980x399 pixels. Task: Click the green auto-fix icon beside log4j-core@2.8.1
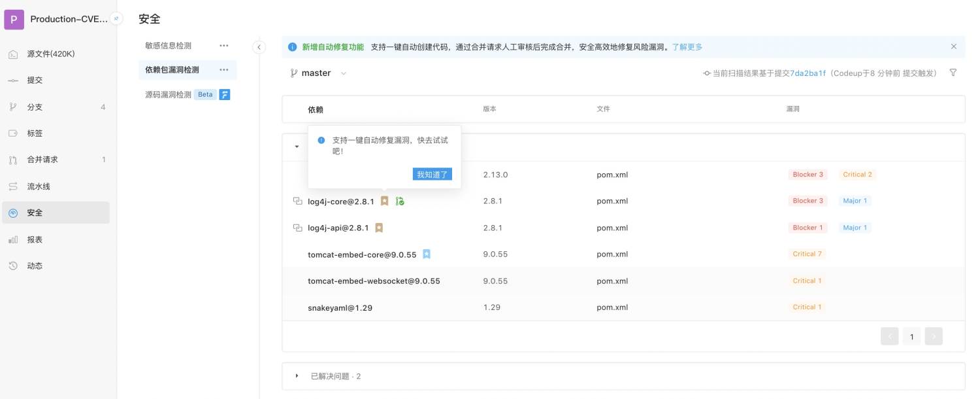pyautogui.click(x=400, y=201)
